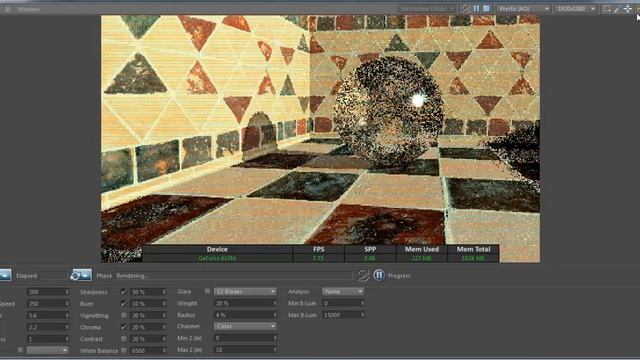Click the Phase field showing Rendering...
Image resolution: width=640 pixels, height=360 pixels.
pos(233,276)
